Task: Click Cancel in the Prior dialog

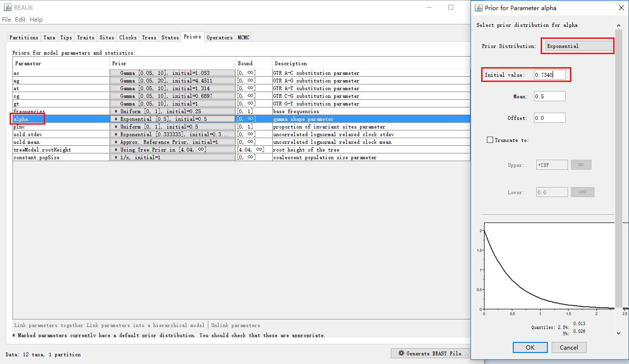Action: click(x=569, y=347)
